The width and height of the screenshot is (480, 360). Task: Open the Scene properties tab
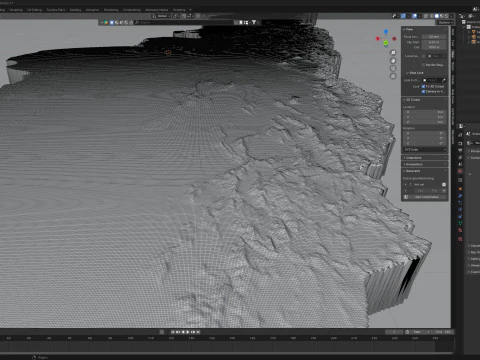tap(460, 164)
